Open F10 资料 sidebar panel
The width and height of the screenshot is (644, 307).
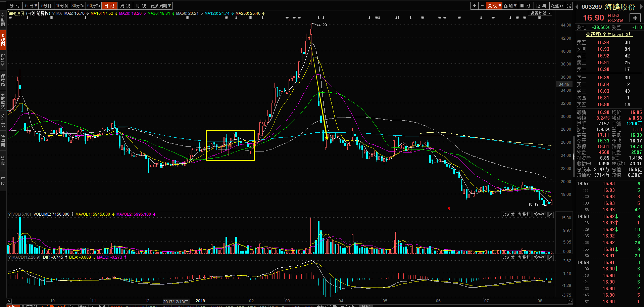(x=3, y=60)
